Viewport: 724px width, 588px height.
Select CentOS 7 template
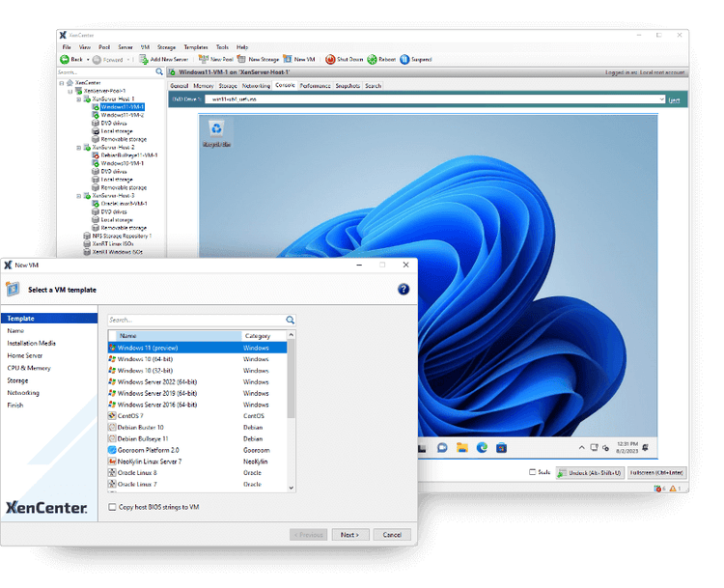(197, 416)
